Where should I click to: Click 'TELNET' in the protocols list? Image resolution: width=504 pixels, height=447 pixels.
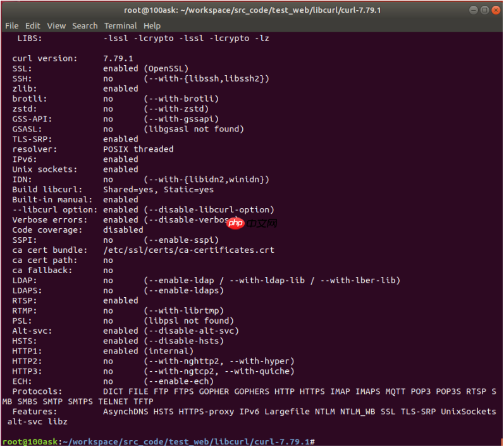[113, 401]
